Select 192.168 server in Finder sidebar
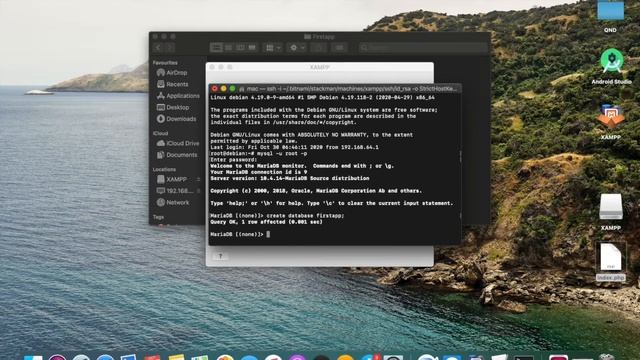640x360 pixels. click(175, 191)
